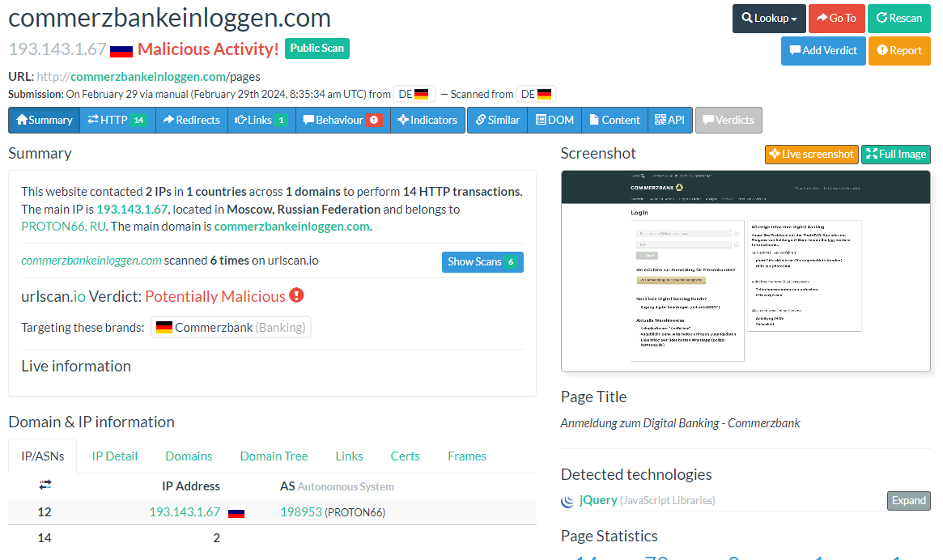
Task: Report this scan via Report button
Action: (899, 50)
